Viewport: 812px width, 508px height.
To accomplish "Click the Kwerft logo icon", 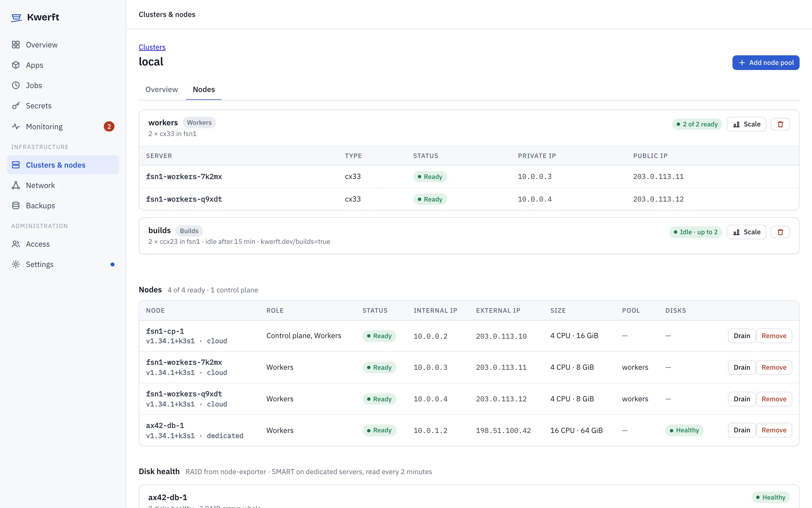I will point(16,17).
